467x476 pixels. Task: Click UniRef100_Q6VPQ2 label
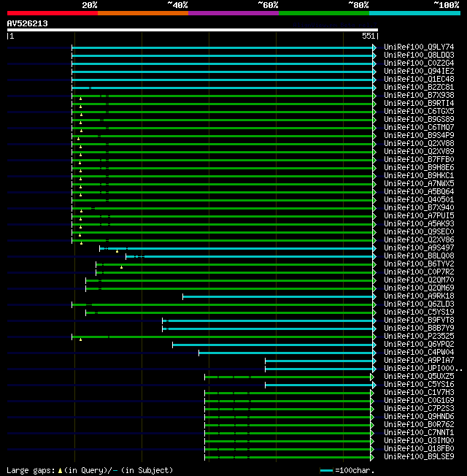click(419, 345)
